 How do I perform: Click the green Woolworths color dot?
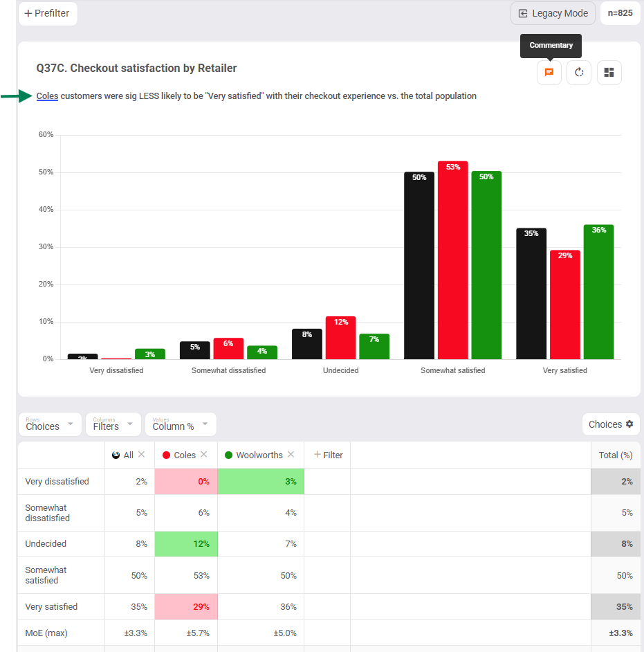(x=228, y=455)
